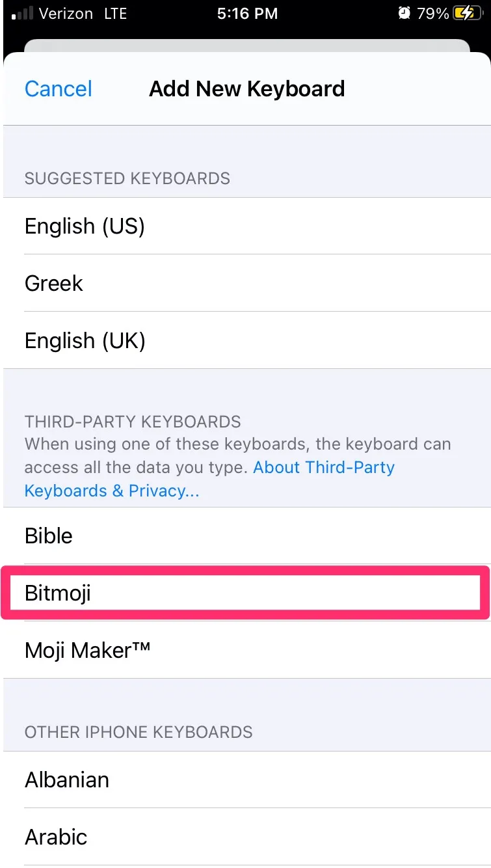Choose the Greek keyboard
The height and width of the screenshot is (868, 491).
54,284
